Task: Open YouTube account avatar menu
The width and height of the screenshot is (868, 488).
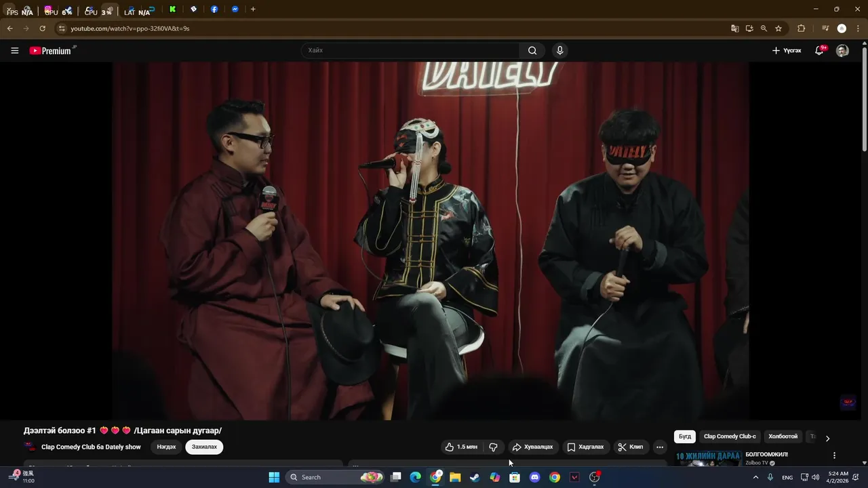Action: (x=842, y=51)
